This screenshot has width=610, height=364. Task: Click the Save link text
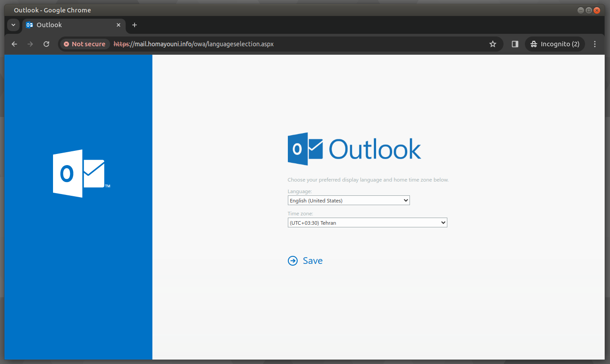313,261
